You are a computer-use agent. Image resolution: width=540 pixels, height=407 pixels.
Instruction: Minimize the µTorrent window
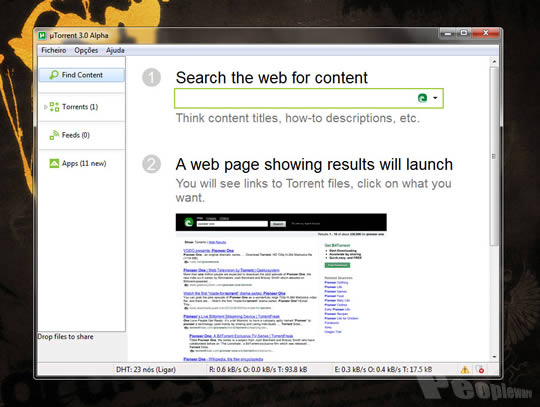point(448,33)
